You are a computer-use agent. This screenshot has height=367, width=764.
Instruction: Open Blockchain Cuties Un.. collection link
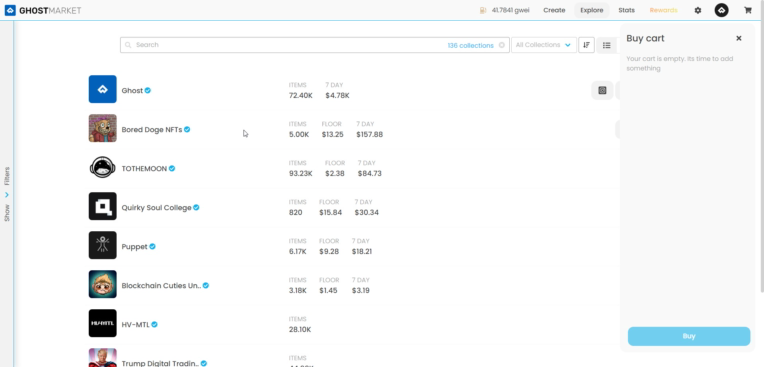tap(161, 286)
